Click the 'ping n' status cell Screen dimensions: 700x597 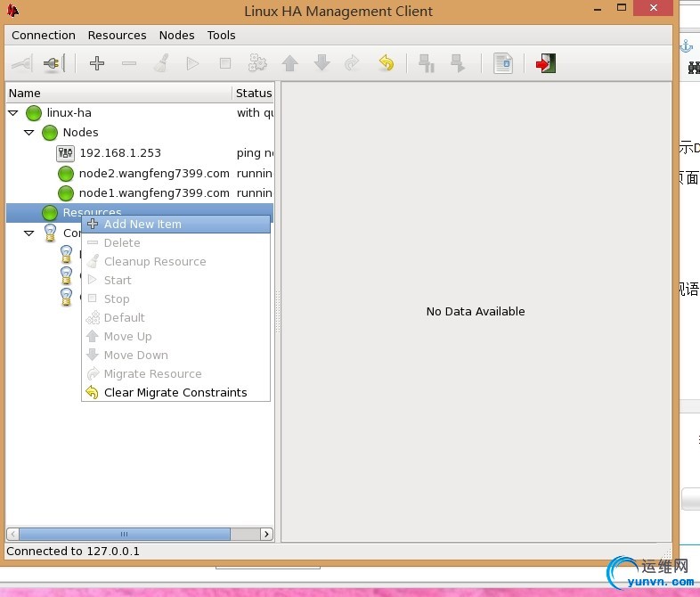(255, 153)
